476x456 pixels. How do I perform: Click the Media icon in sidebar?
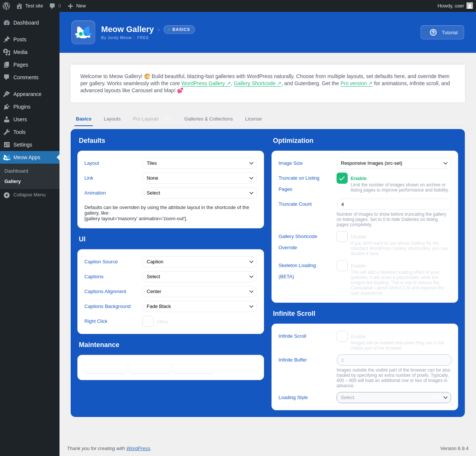coord(7,52)
